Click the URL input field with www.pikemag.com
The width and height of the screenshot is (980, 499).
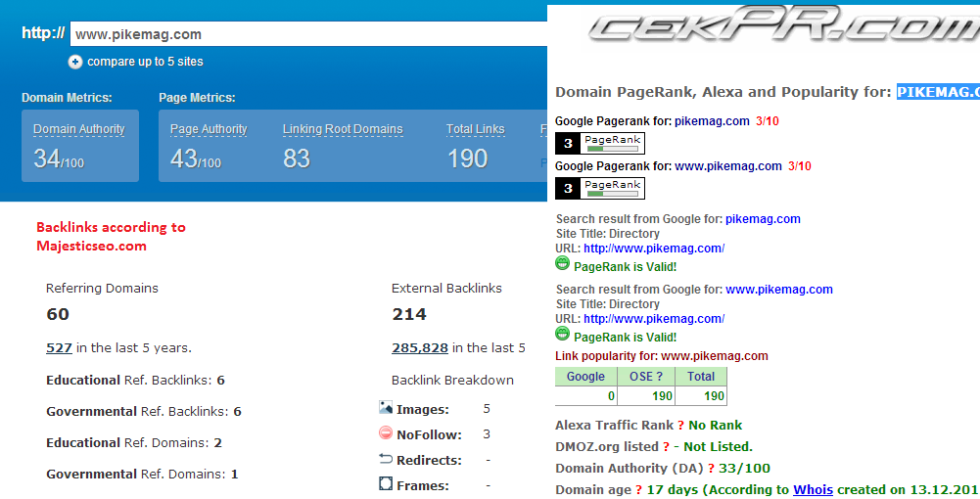pyautogui.click(x=308, y=34)
